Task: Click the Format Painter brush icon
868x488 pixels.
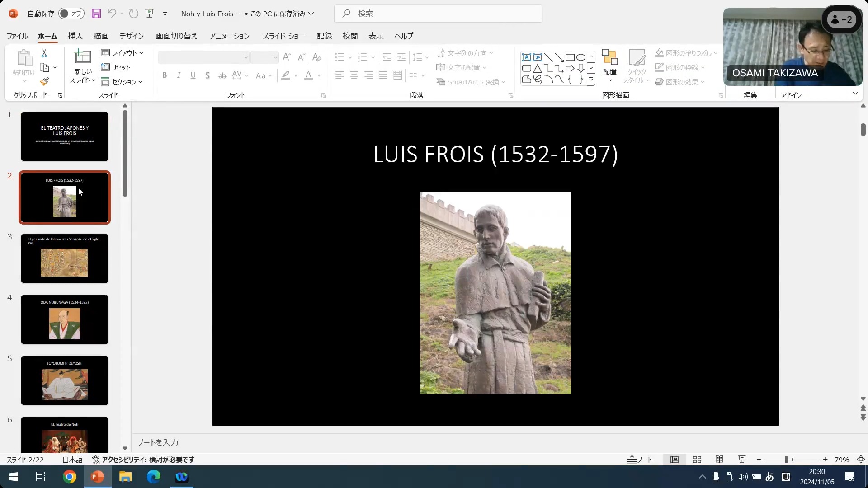Action: 44,82
